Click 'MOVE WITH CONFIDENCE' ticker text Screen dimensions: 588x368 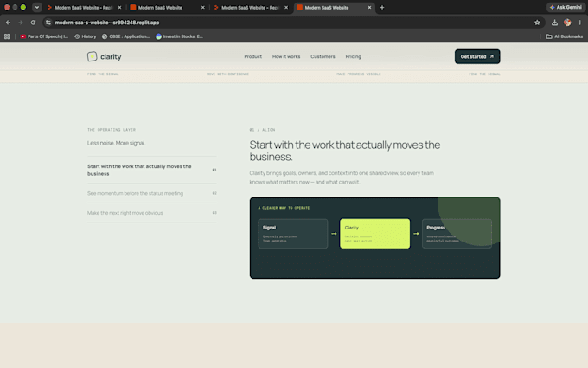227,74
